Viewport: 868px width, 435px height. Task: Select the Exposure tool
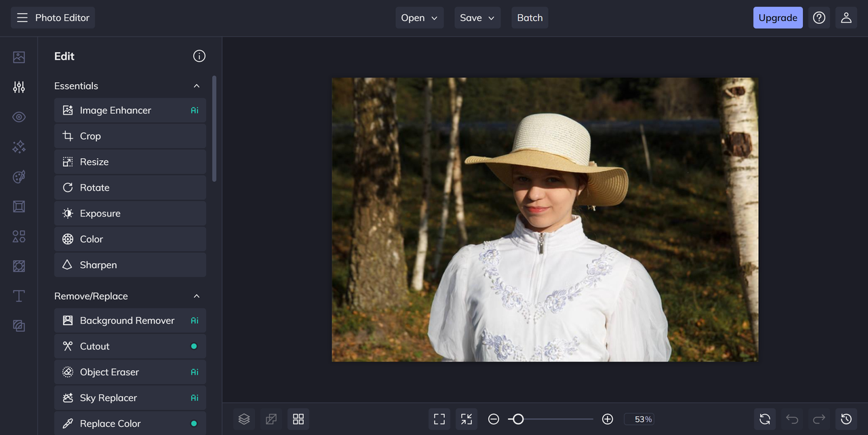[x=130, y=214]
